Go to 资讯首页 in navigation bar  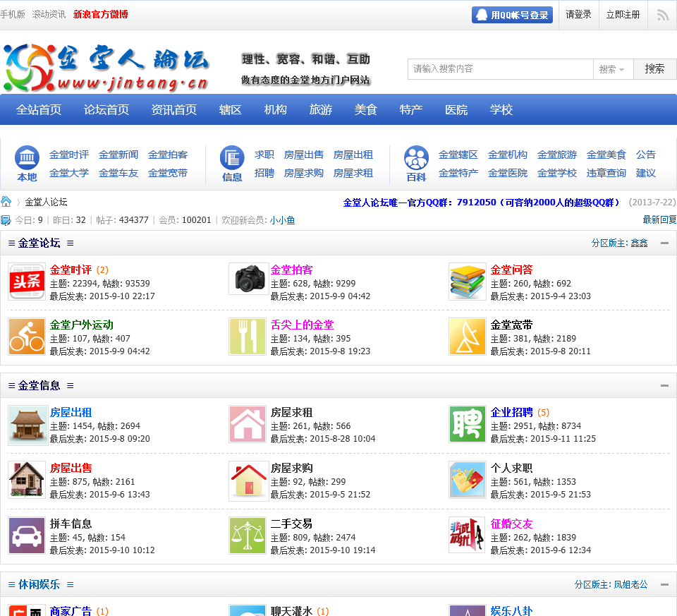tap(174, 109)
